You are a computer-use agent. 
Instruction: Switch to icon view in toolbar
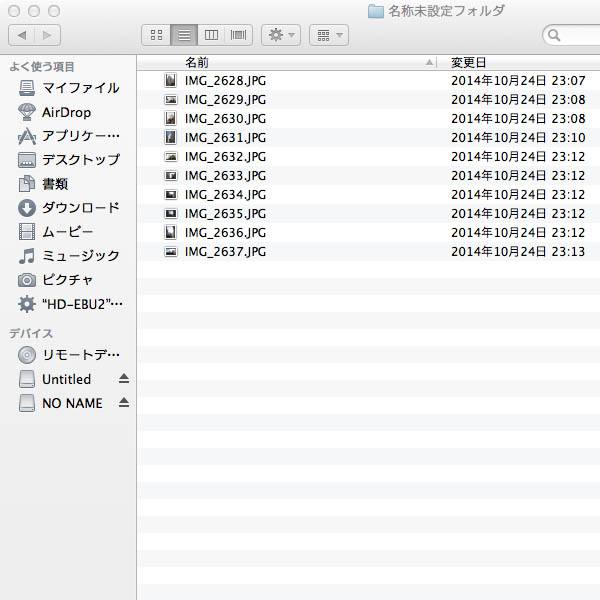pos(156,35)
